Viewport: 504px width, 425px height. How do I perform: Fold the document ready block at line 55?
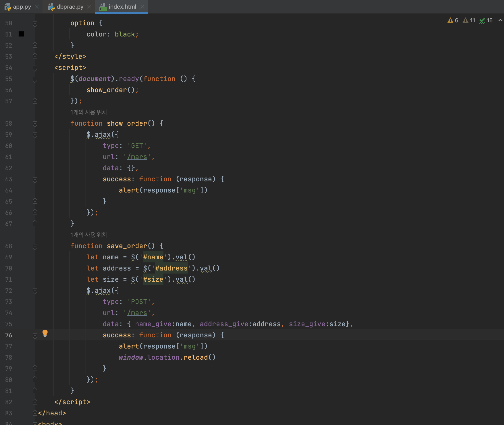35,79
